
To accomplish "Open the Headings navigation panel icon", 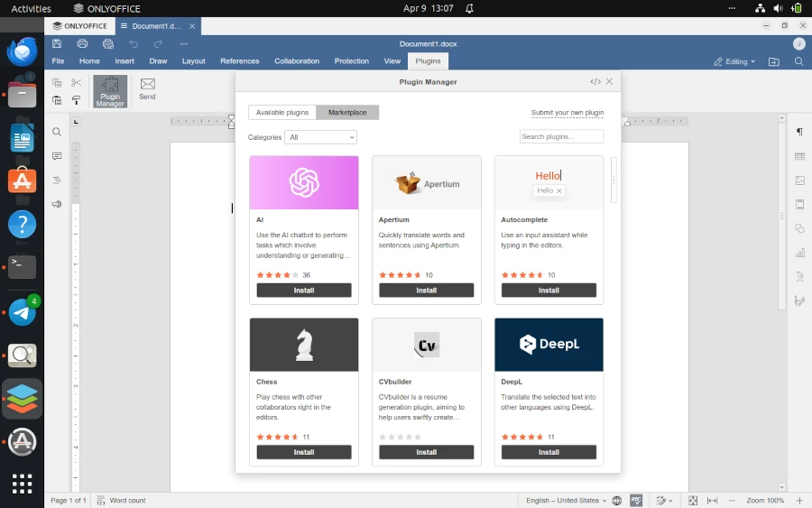I will 57,180.
